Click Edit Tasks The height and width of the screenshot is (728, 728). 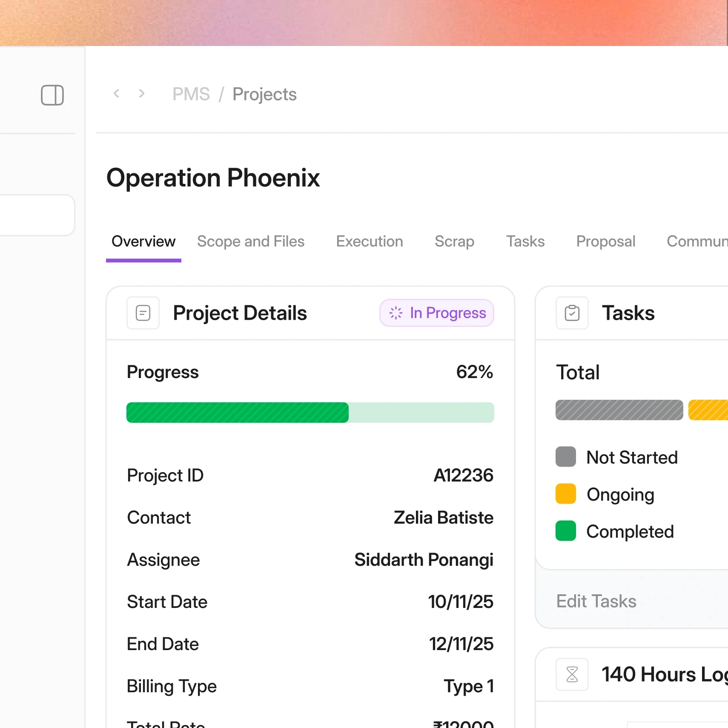pyautogui.click(x=596, y=601)
